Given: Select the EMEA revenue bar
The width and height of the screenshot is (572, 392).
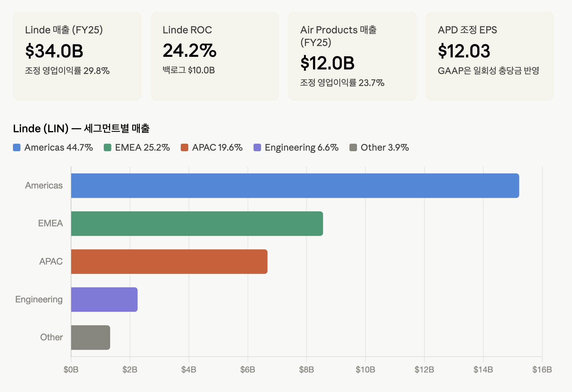Looking at the screenshot, I should (x=197, y=224).
